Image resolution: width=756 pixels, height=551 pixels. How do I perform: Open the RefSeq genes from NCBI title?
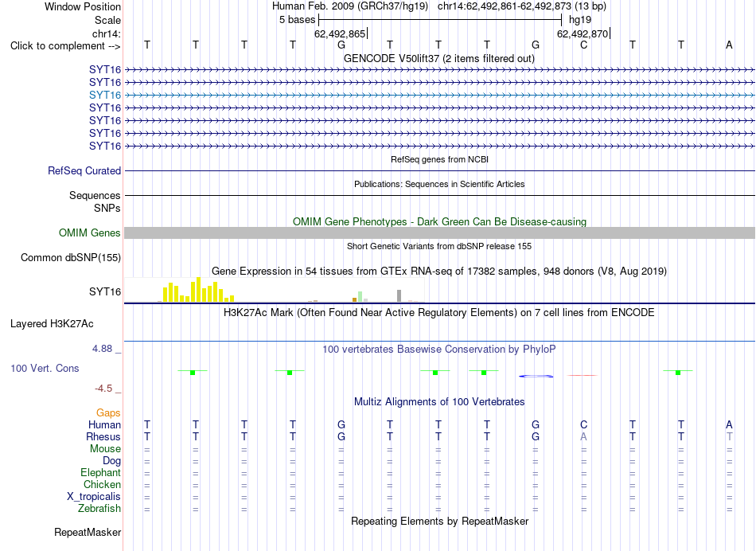coord(439,159)
